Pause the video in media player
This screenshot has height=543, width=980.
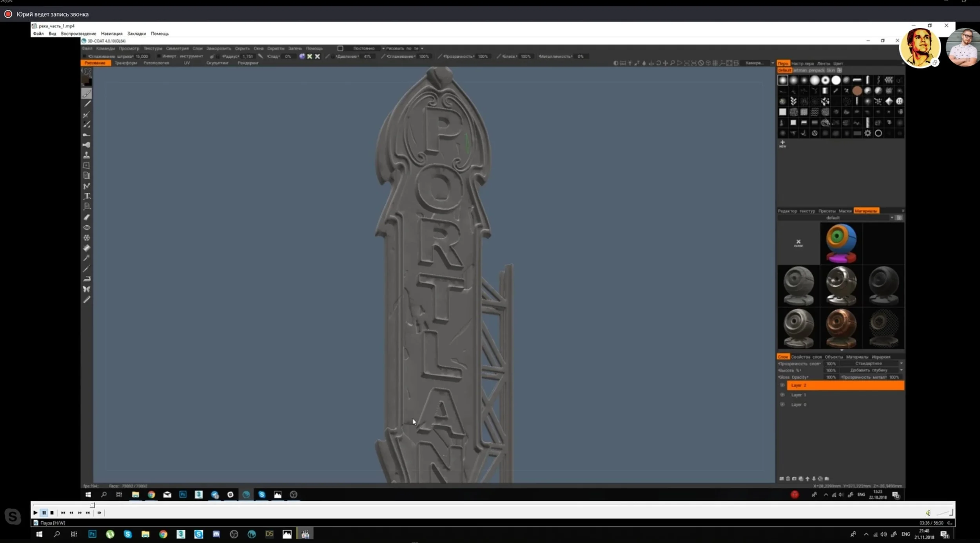coord(44,512)
